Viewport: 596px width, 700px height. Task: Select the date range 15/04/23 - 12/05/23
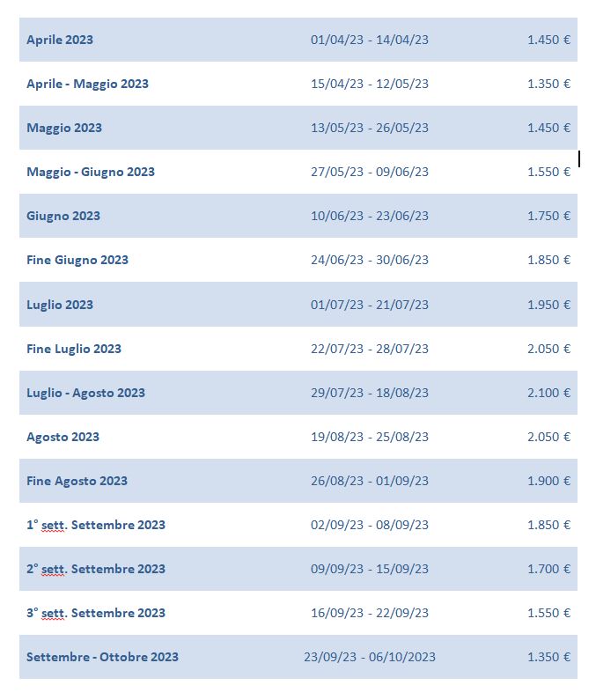pyautogui.click(x=370, y=84)
